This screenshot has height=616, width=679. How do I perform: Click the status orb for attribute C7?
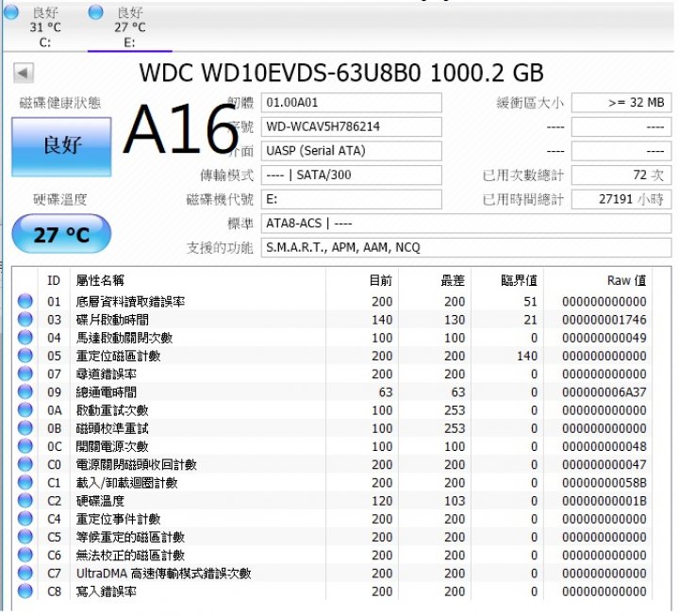click(x=25, y=574)
